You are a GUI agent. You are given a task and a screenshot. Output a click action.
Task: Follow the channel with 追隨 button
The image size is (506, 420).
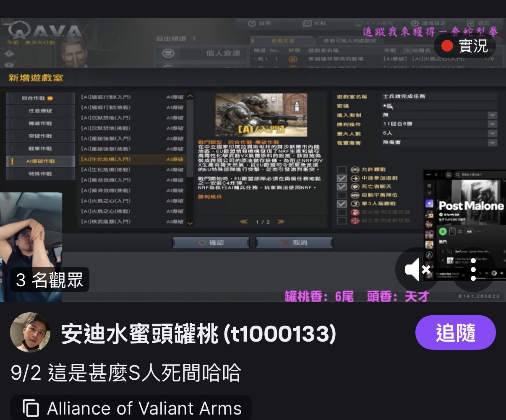coord(456,332)
